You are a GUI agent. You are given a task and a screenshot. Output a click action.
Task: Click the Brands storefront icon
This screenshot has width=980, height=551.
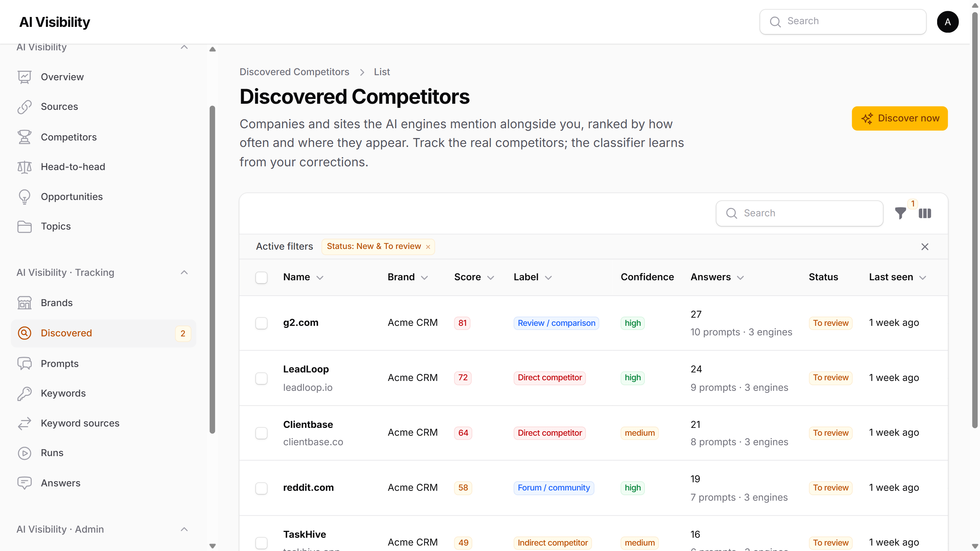(24, 303)
